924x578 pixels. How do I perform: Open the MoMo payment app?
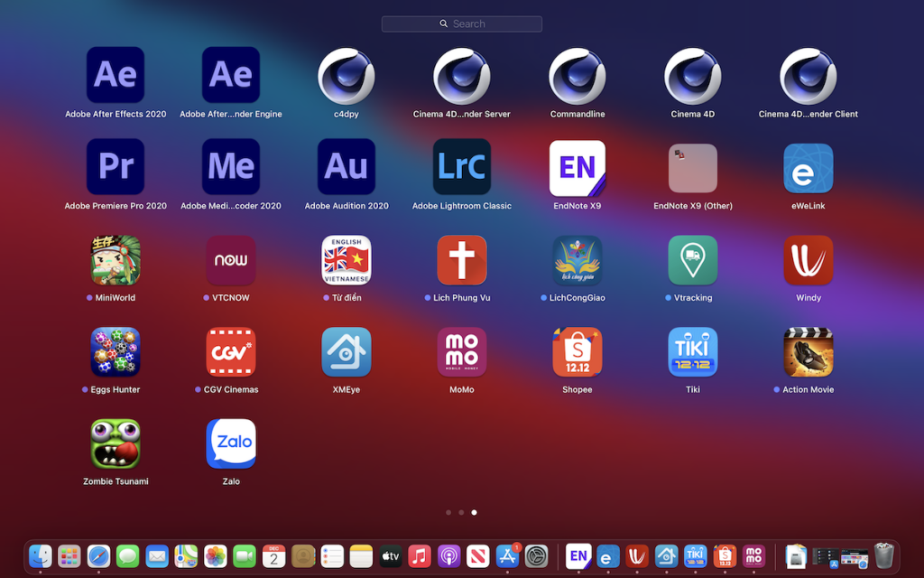461,351
